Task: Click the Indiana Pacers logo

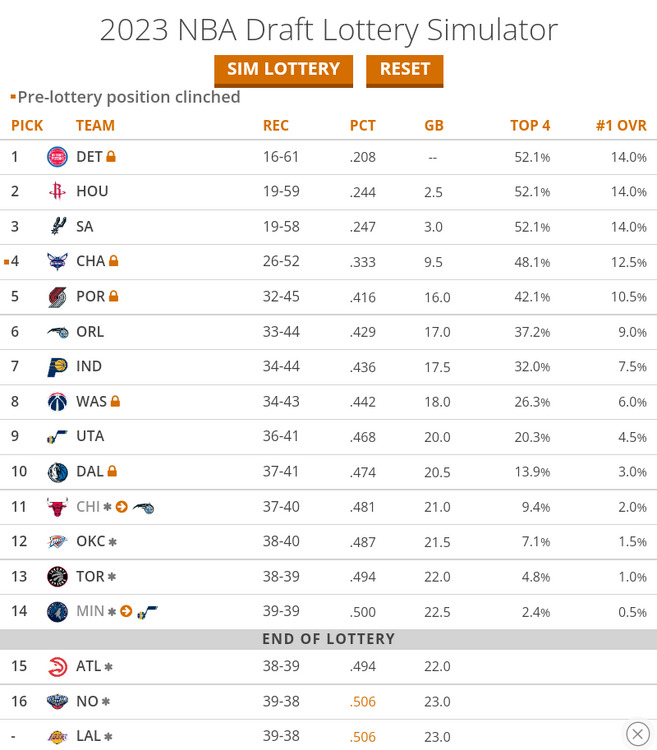Action: click(57, 367)
